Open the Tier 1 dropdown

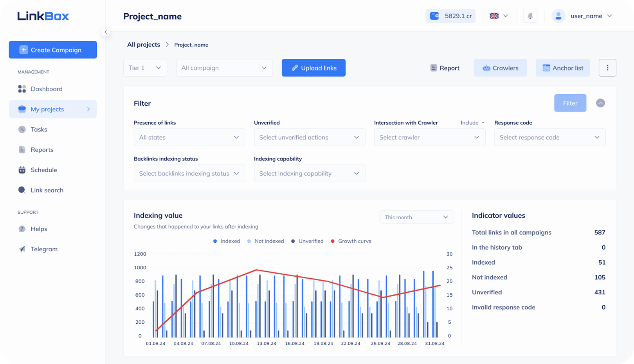point(145,68)
